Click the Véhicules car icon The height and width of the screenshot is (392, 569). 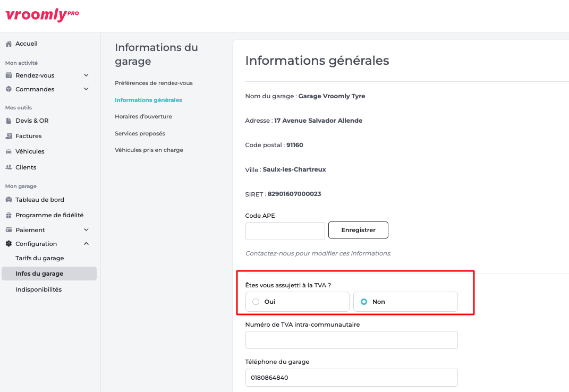(x=9, y=151)
